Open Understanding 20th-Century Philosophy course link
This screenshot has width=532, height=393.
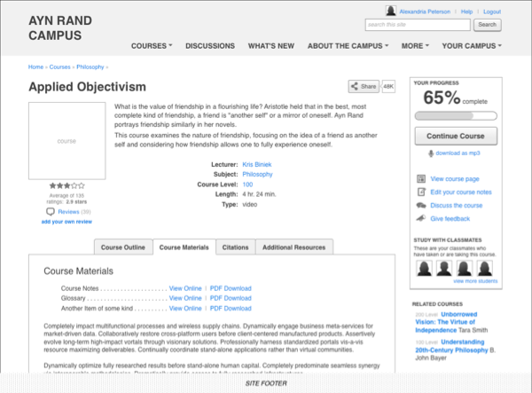451,346
